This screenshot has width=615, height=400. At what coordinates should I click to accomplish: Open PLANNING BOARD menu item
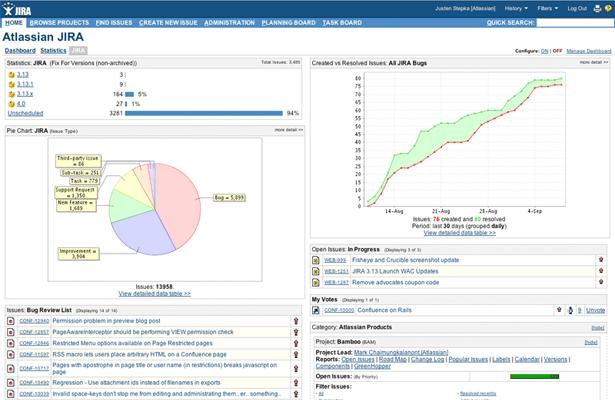288,23
